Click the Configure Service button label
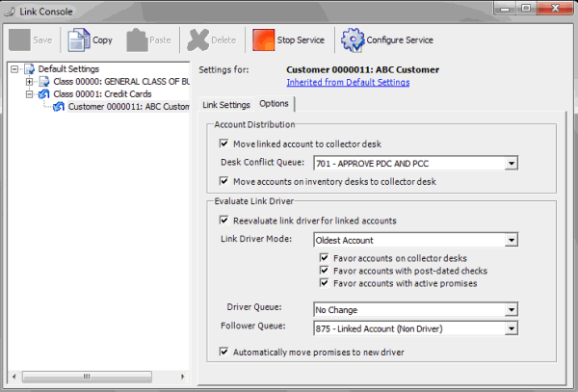This screenshot has width=578, height=392. 400,39
